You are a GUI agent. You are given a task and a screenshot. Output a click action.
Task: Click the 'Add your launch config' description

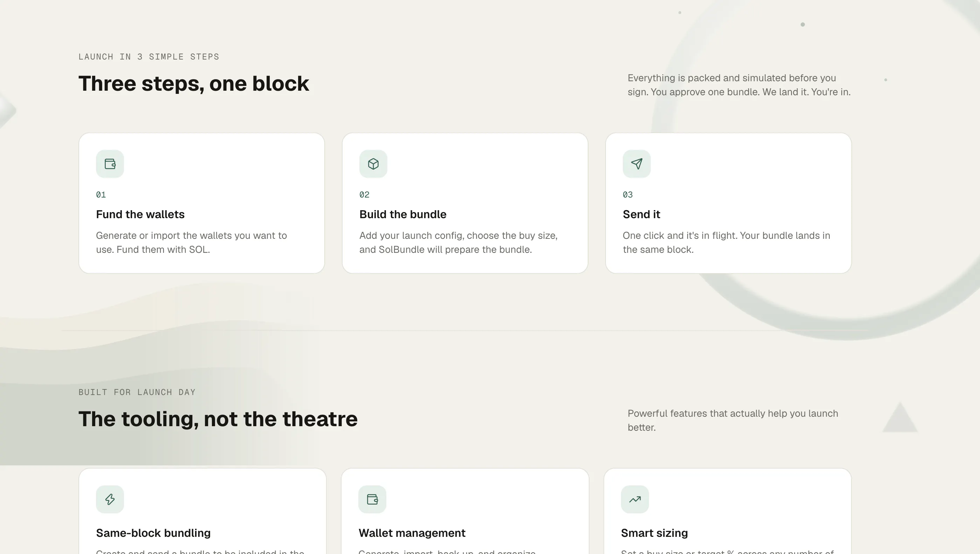coord(458,242)
